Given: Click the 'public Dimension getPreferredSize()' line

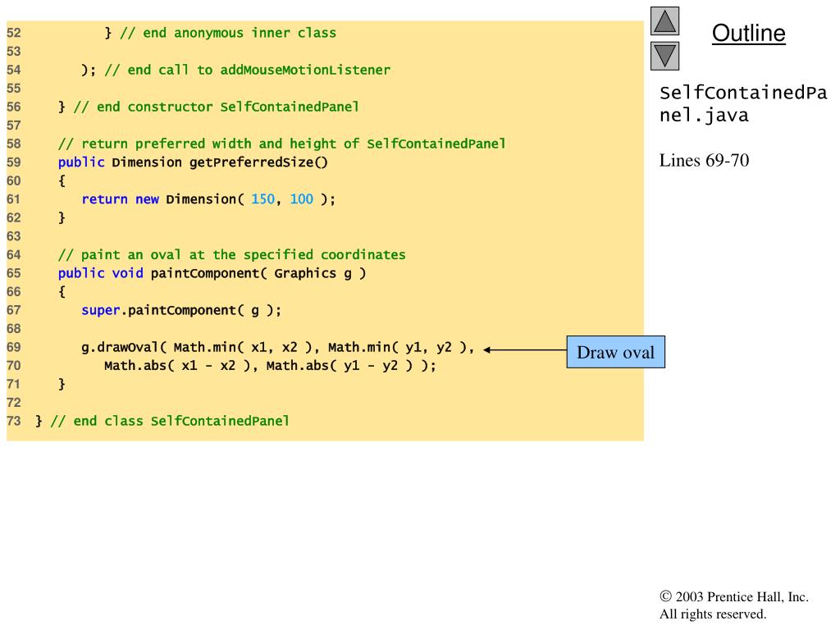Looking at the screenshot, I should tap(193, 162).
